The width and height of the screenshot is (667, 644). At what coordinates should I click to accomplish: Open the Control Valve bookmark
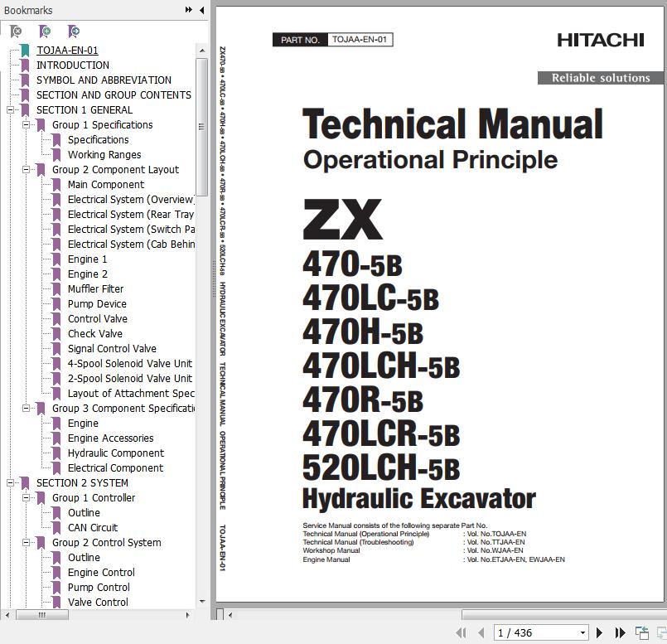point(98,318)
